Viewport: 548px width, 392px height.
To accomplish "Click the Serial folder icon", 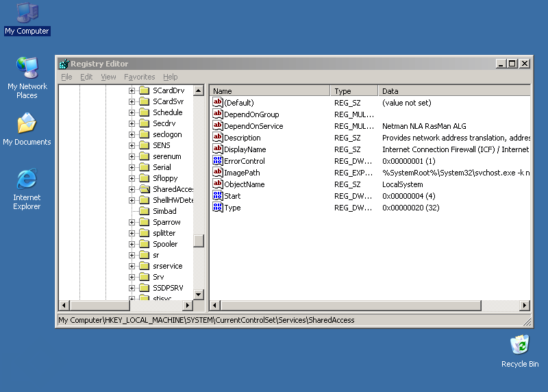I will click(x=145, y=167).
